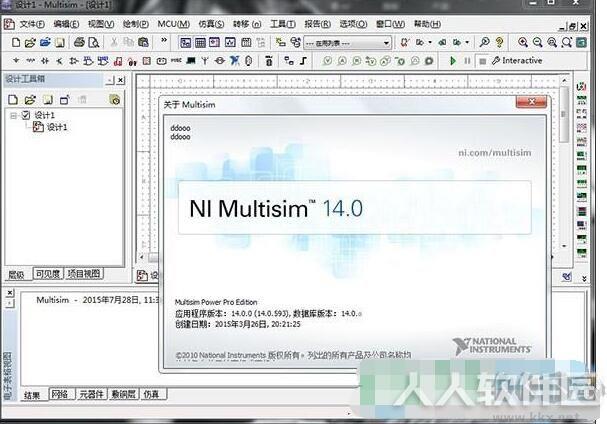Toggle the Design Toolbox view
This screenshot has width=607, height=424.
185,42
